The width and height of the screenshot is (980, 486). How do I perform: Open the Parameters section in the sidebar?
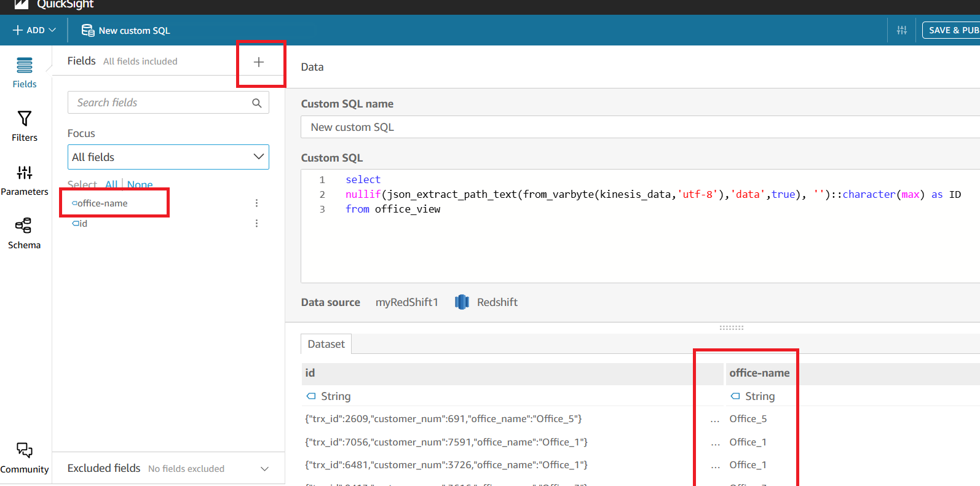[25, 180]
